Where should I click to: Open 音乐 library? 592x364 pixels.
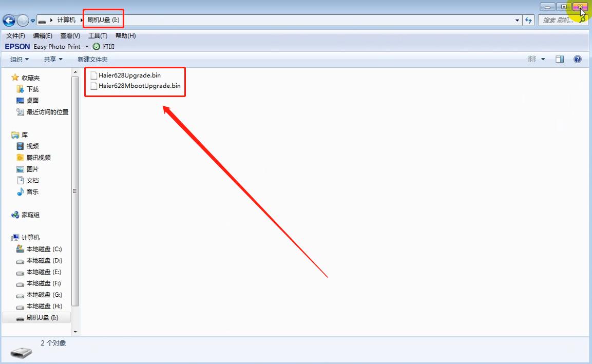coord(32,192)
